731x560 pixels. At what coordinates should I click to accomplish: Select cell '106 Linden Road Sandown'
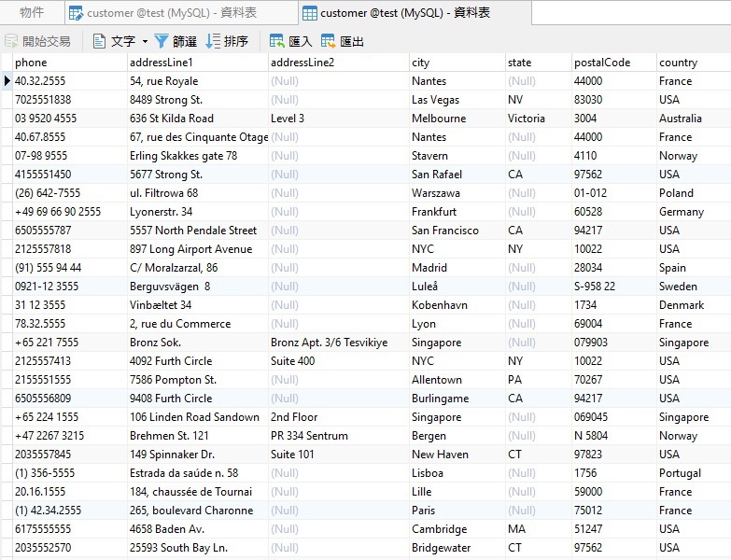pos(198,417)
